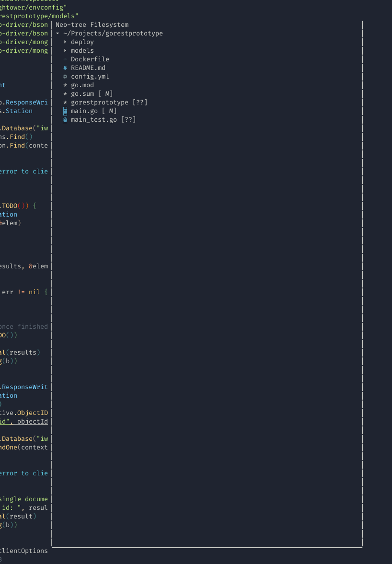Click "al(result)" marshal line
Image resolution: width=392 pixels, height=564 pixels.
coord(18,517)
